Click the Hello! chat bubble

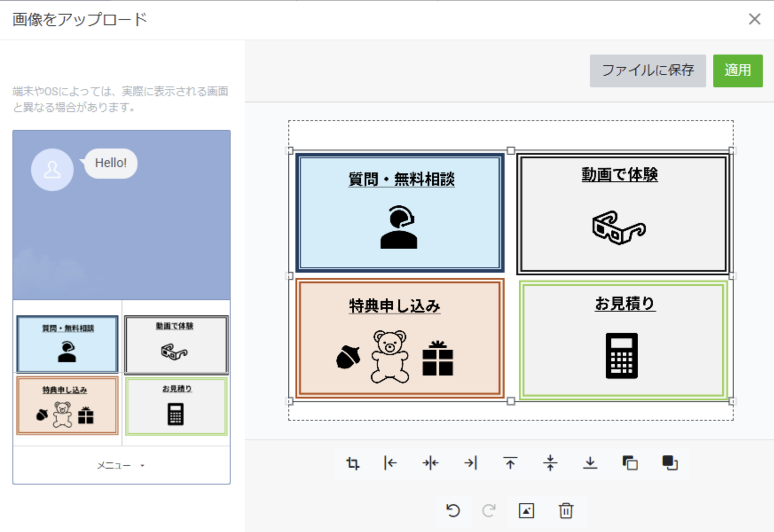point(111,163)
